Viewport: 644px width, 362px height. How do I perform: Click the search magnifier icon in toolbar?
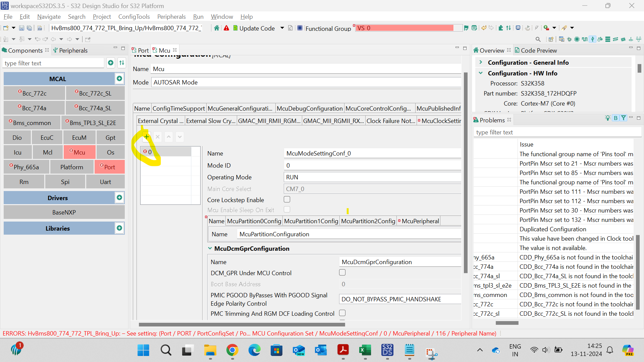[x=538, y=39]
